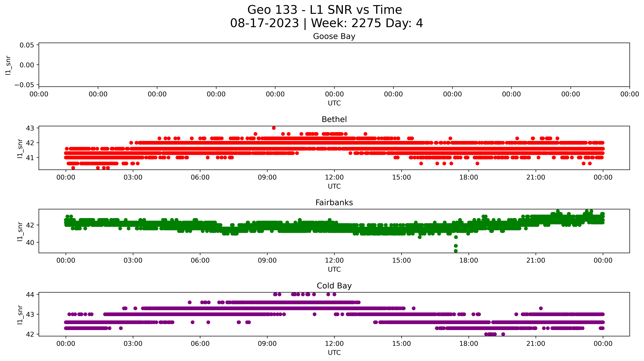Click the UTC label under Cold Bay plot

[x=334, y=353]
